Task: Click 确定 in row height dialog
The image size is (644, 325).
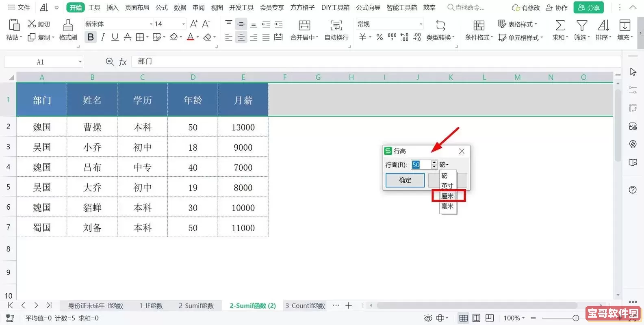Action: 405,180
